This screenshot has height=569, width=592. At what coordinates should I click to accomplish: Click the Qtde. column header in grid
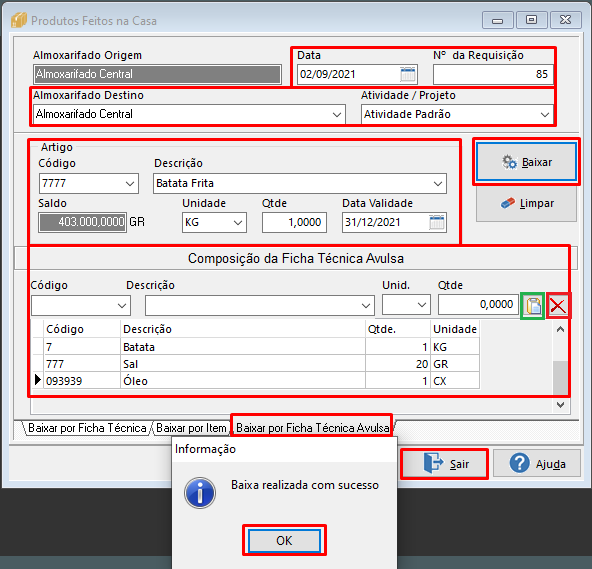[x=398, y=329]
